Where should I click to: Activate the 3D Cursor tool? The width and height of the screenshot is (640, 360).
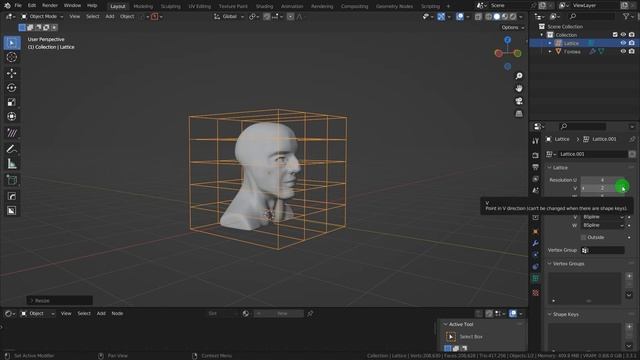coord(12,57)
